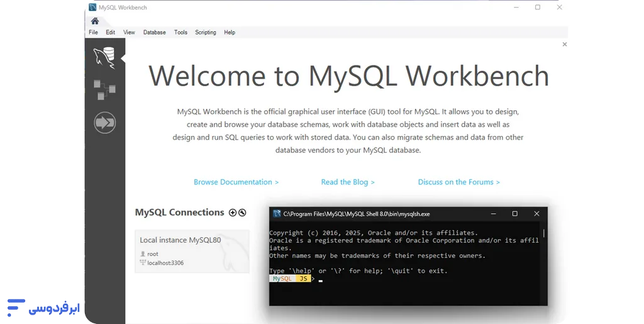The image size is (644, 324).
Task: Maximize the MySQL Workbench window
Action: point(538,8)
